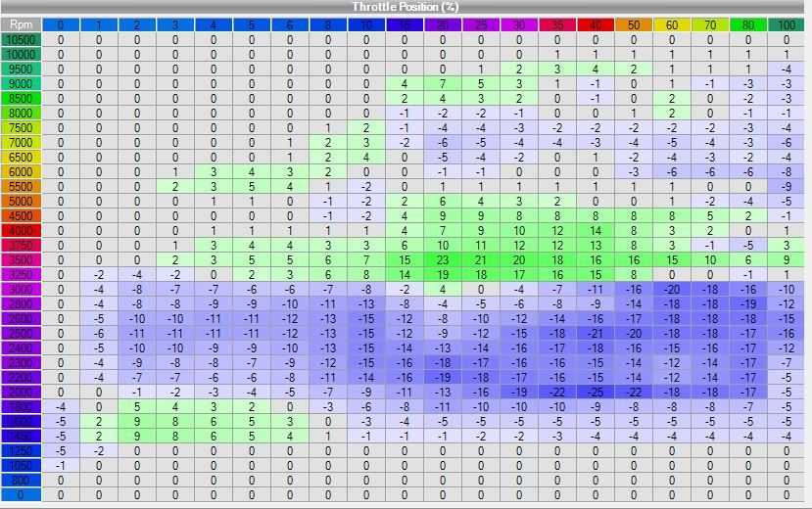Select the 9 cell at 1600 rpm, 2%

tap(136, 421)
